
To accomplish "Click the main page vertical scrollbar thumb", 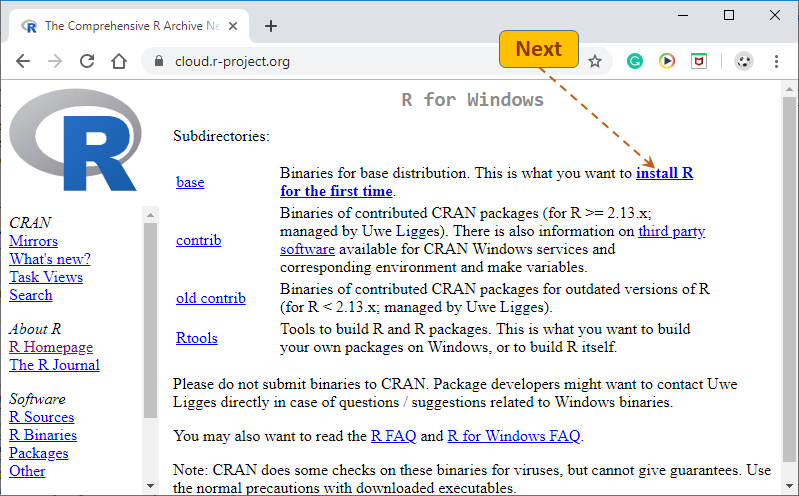I will [x=789, y=277].
